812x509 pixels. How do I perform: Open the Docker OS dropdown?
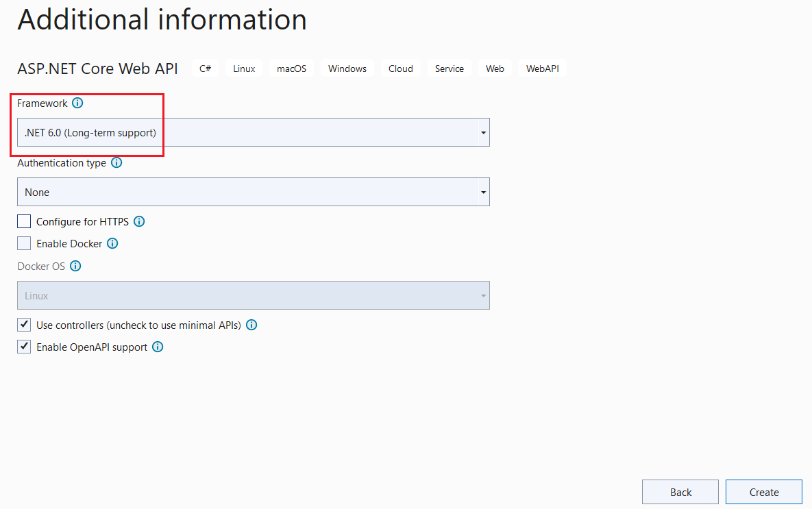coord(483,295)
